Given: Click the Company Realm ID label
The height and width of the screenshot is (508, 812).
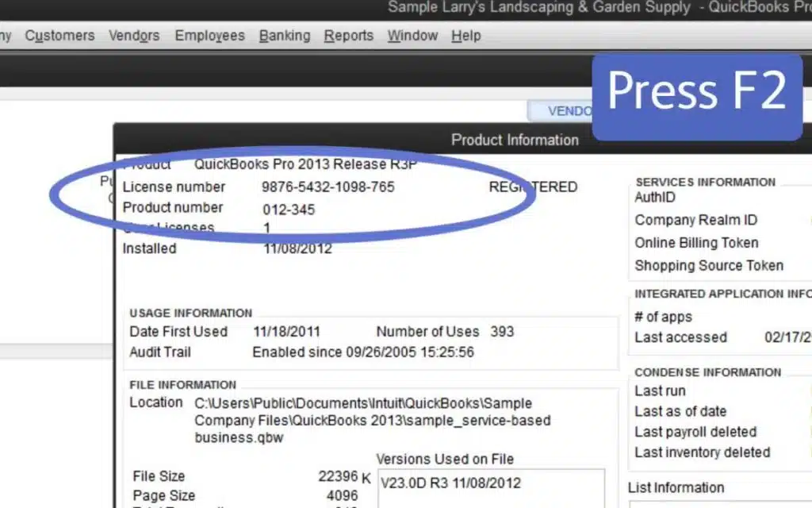Looking at the screenshot, I should (x=695, y=220).
